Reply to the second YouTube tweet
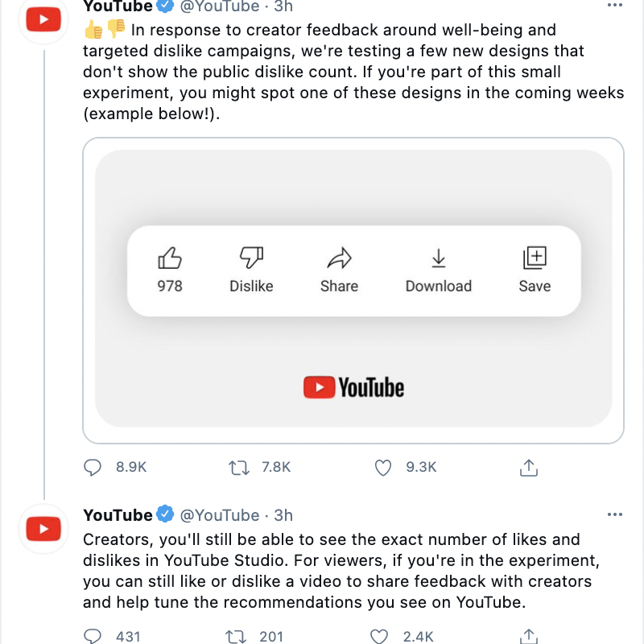Viewport: 644px width, 644px height. point(93,636)
